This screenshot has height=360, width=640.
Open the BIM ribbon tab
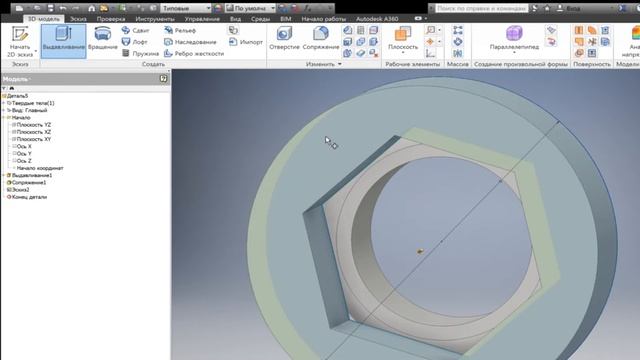[286, 19]
